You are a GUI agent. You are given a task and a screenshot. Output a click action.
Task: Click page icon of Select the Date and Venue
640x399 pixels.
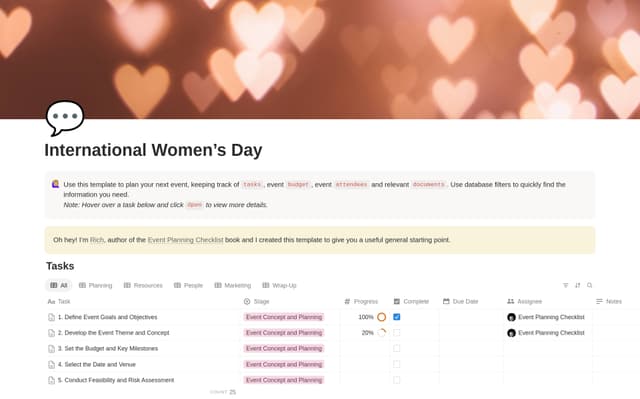pyautogui.click(x=51, y=365)
